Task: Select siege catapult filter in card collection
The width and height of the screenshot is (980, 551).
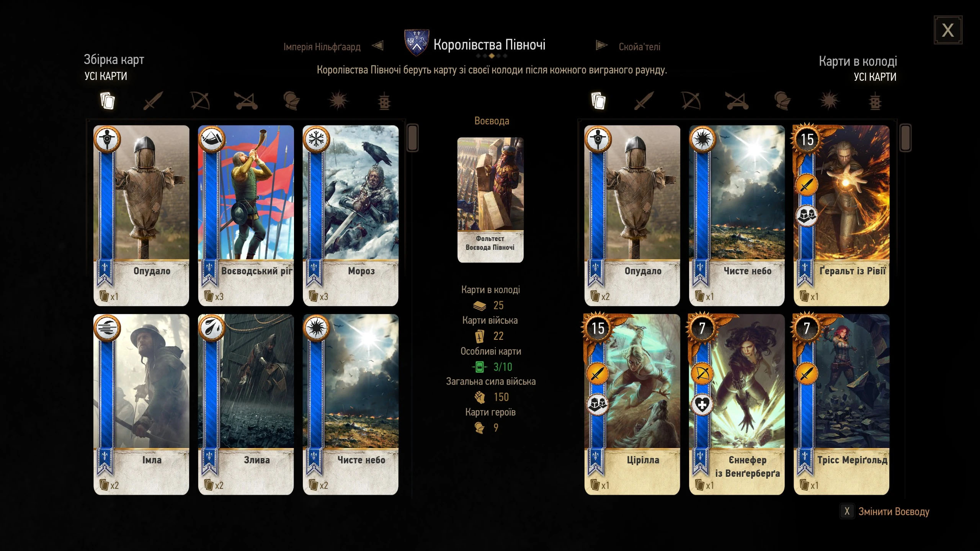Action: pyautogui.click(x=246, y=101)
